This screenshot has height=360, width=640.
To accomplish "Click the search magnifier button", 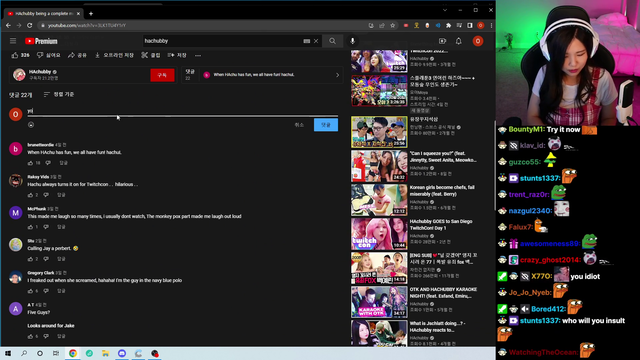I will (x=332, y=41).
